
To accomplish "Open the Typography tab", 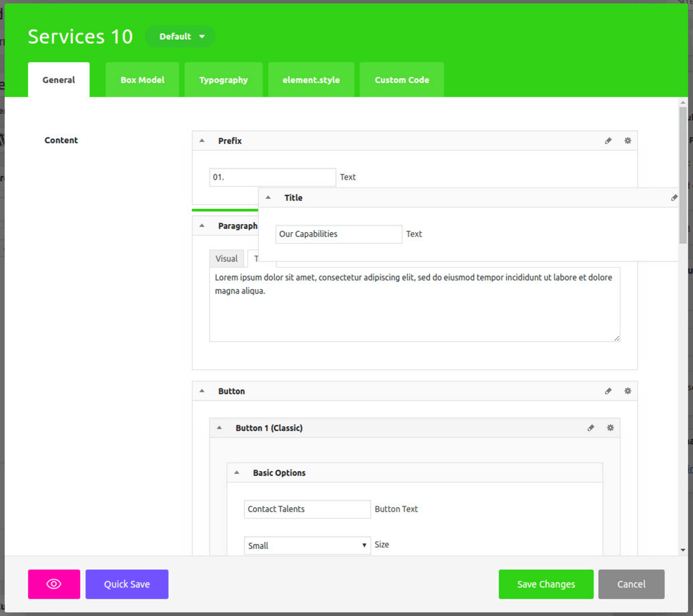I will [x=223, y=80].
